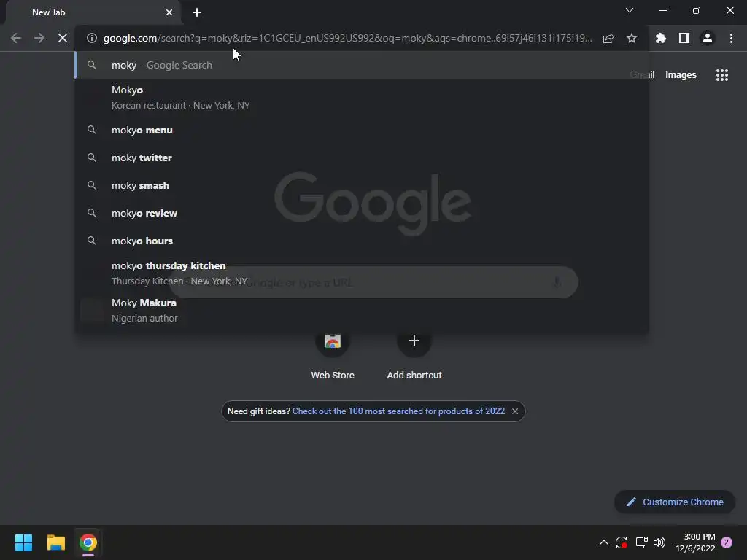Open the notification count badge
This screenshot has height=560, width=747.
point(727,542)
